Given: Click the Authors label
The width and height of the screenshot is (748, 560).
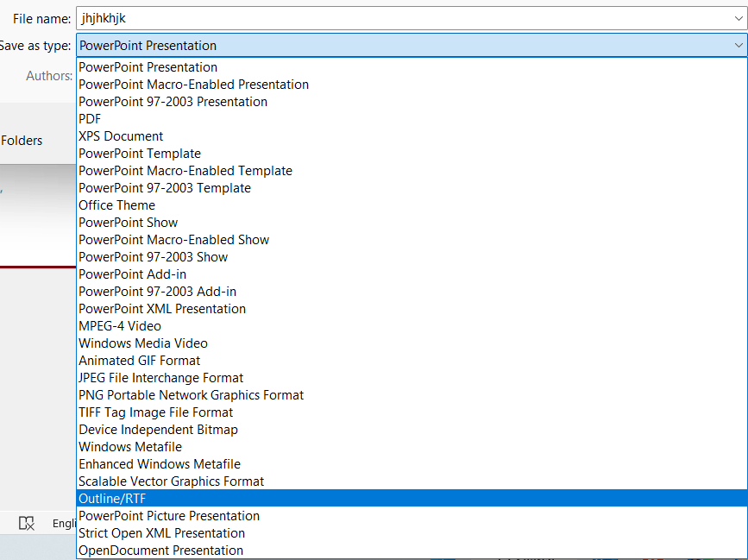Looking at the screenshot, I should (x=49, y=76).
